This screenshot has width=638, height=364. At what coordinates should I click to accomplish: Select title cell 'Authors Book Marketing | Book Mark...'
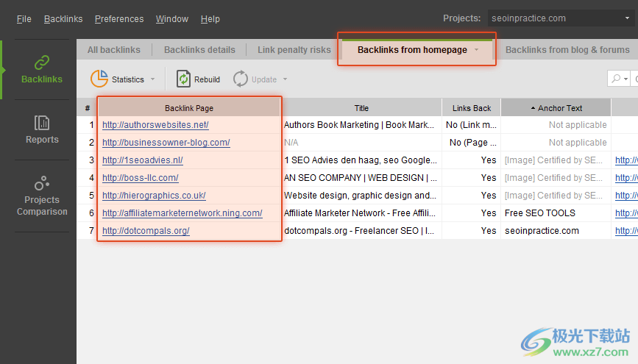(361, 125)
